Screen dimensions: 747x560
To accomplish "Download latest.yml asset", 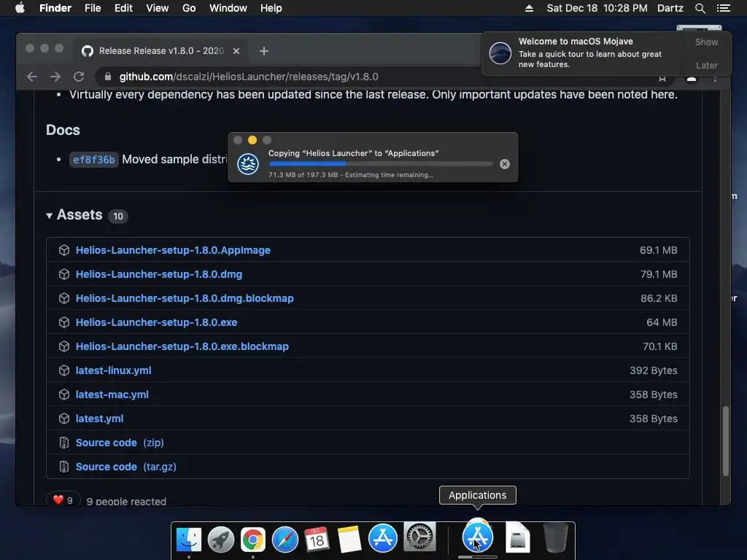I will point(99,419).
